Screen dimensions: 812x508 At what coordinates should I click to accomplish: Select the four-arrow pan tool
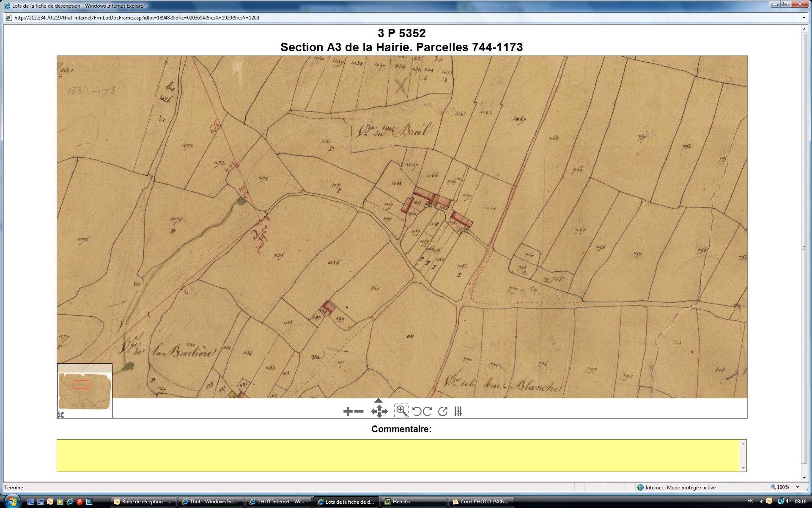click(379, 411)
